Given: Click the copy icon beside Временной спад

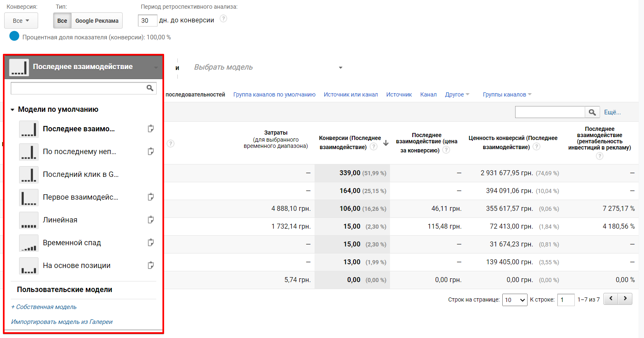Looking at the screenshot, I should [151, 242].
